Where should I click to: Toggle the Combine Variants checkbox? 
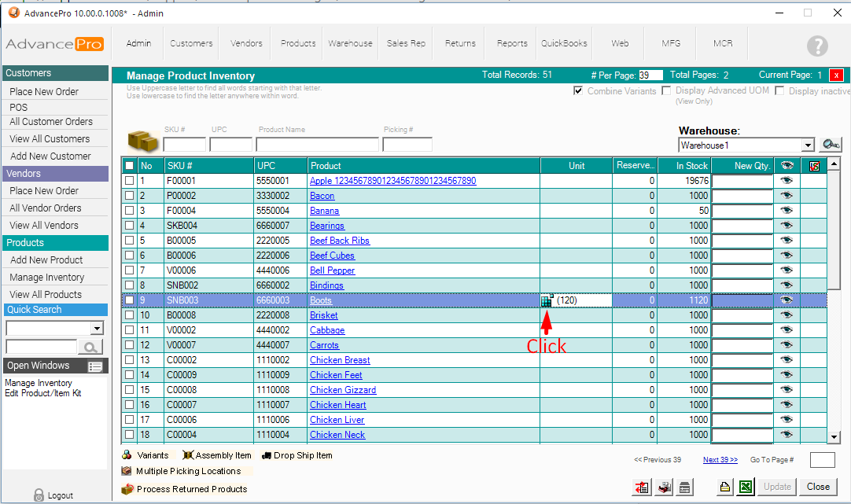click(578, 91)
